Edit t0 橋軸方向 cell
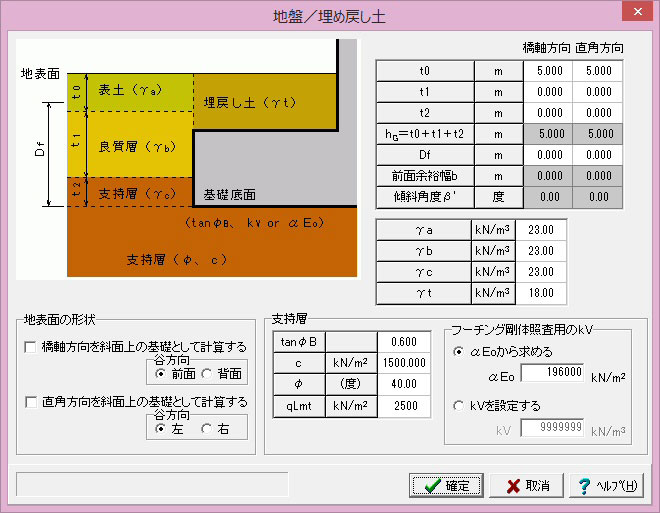Screen dimensions: 660x513 (548, 71)
